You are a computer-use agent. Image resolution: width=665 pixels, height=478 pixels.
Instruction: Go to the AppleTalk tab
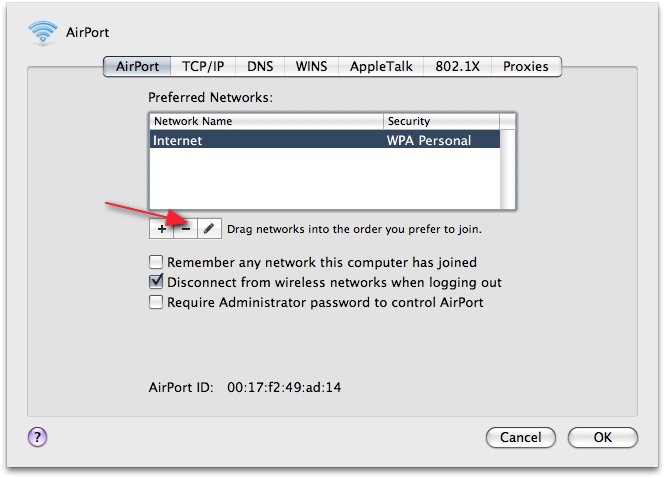(380, 67)
